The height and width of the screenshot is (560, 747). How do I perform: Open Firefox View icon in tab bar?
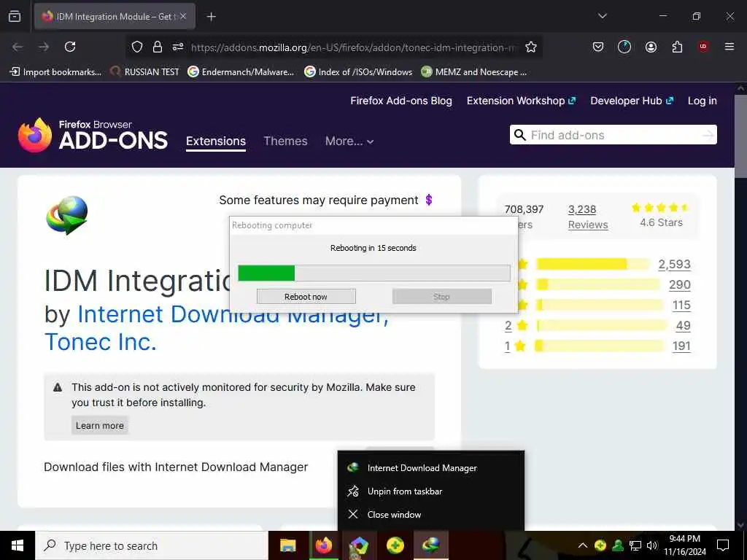click(x=15, y=16)
